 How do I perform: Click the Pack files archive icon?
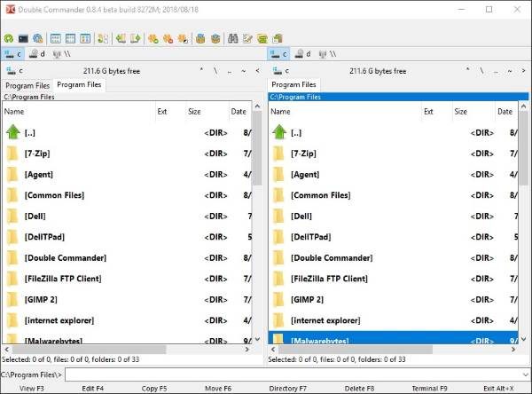tap(200, 38)
